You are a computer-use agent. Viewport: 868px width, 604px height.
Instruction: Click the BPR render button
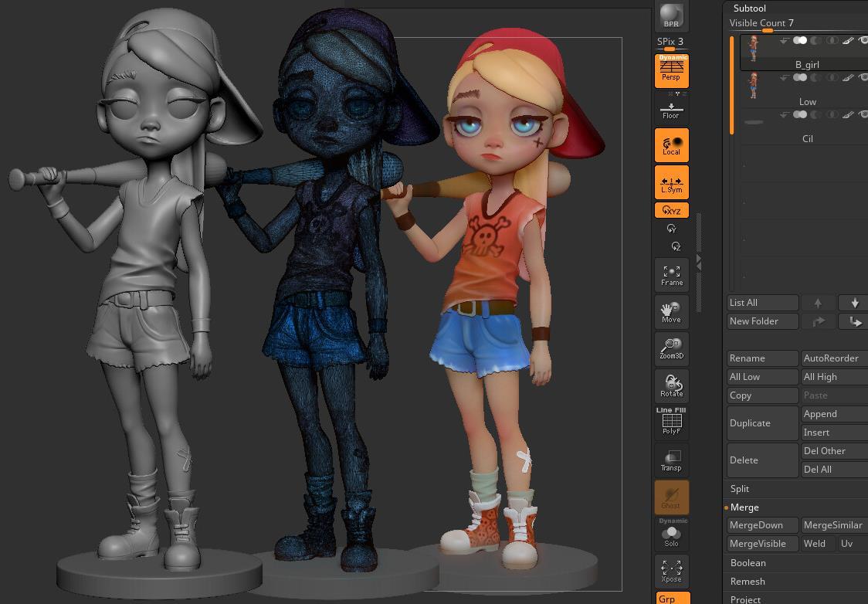point(671,16)
